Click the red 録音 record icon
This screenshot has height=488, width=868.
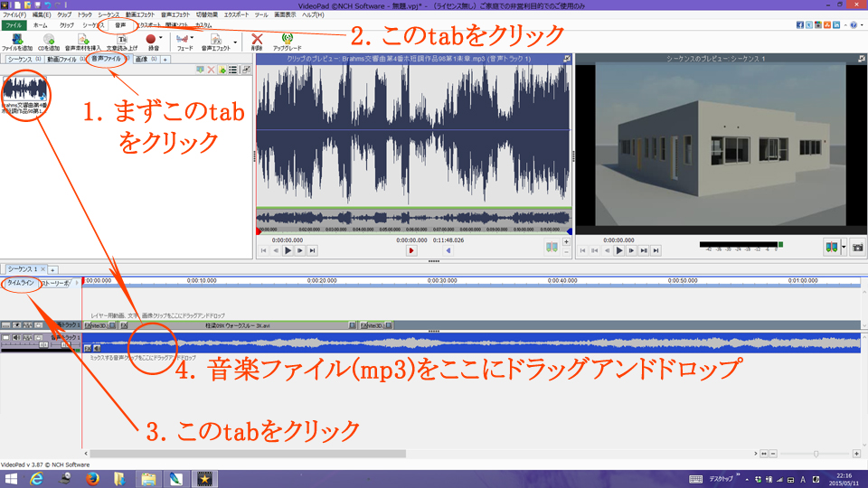[x=151, y=40]
